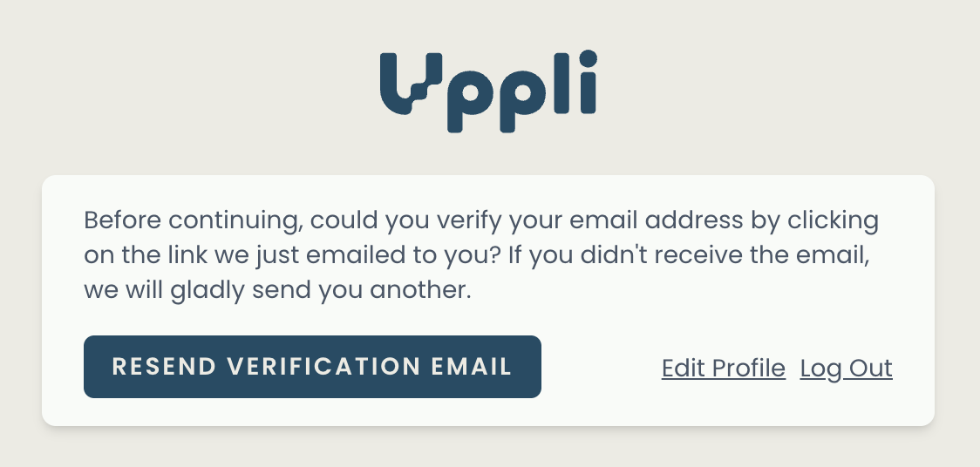
Task: Choose Edit Profile beside Log Out
Action: pos(723,369)
